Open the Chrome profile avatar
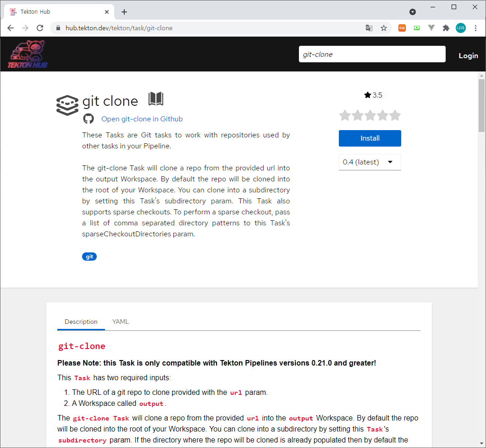This screenshot has width=486, height=448. point(461,28)
